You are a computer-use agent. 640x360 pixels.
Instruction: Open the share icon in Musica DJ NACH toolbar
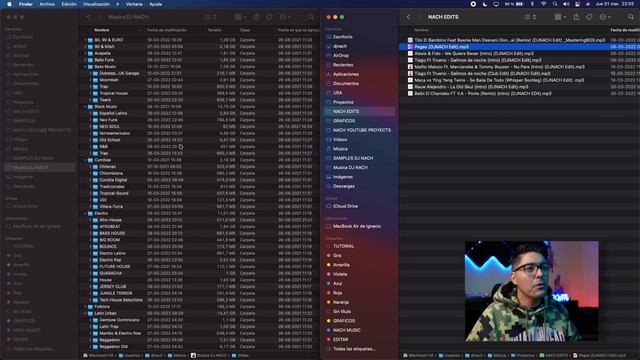coord(256,17)
